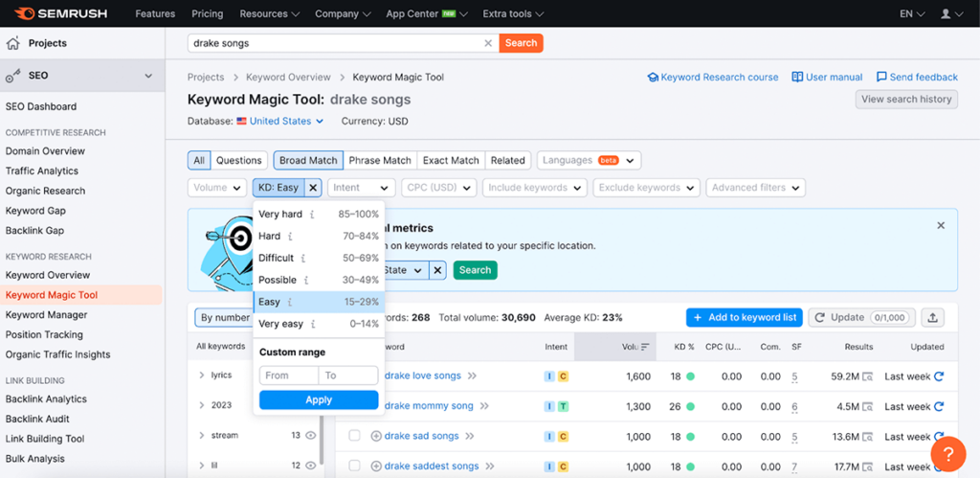Open the Resources menu
Viewport: 980px width, 478px height.
click(x=269, y=13)
